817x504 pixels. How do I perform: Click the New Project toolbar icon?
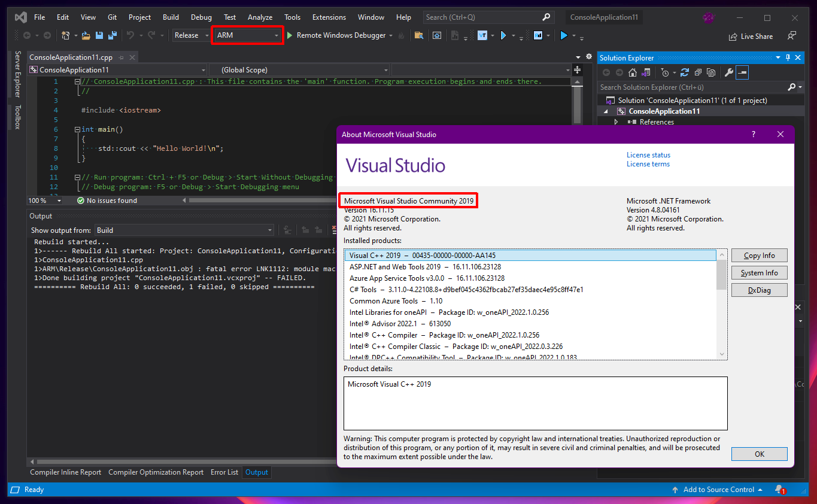(x=66, y=35)
